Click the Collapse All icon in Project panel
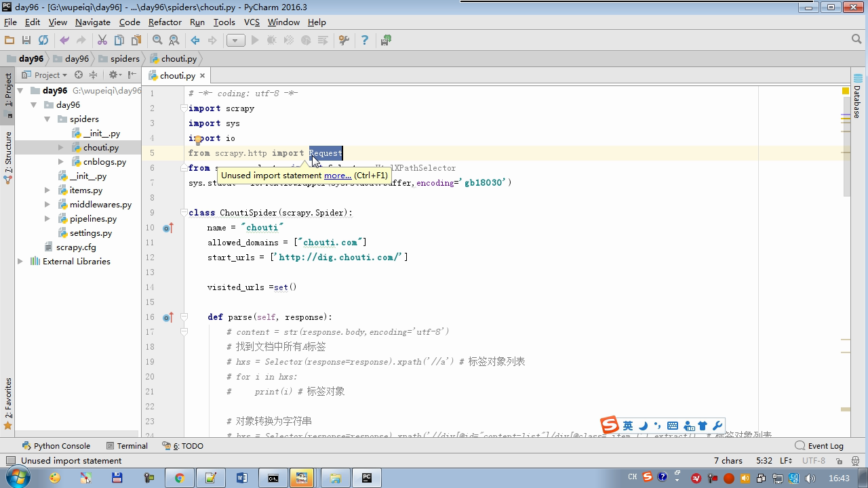 coord(94,75)
